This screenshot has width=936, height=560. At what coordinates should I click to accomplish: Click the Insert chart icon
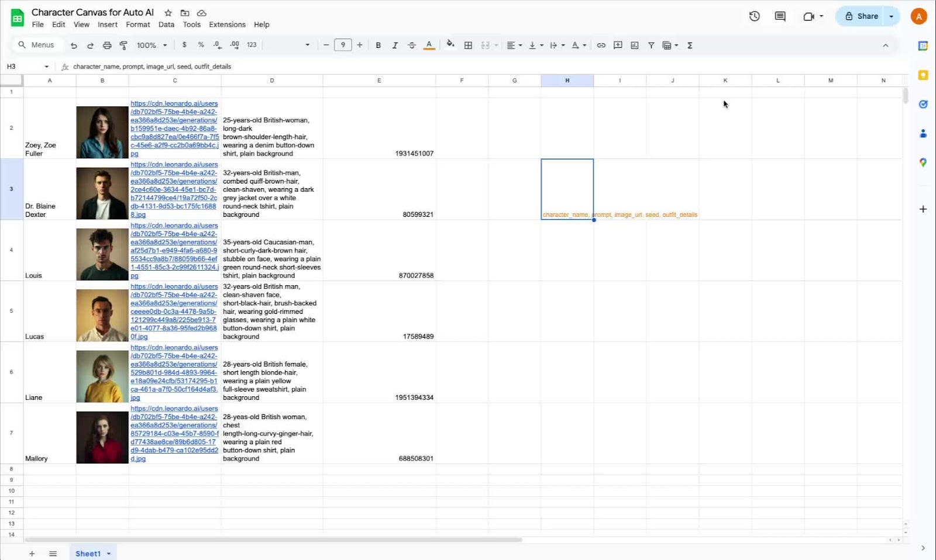click(635, 46)
